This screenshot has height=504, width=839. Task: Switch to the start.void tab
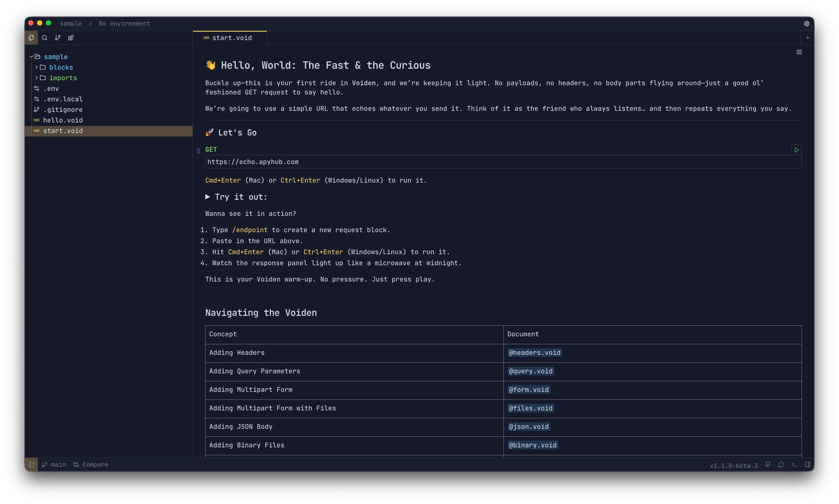232,38
